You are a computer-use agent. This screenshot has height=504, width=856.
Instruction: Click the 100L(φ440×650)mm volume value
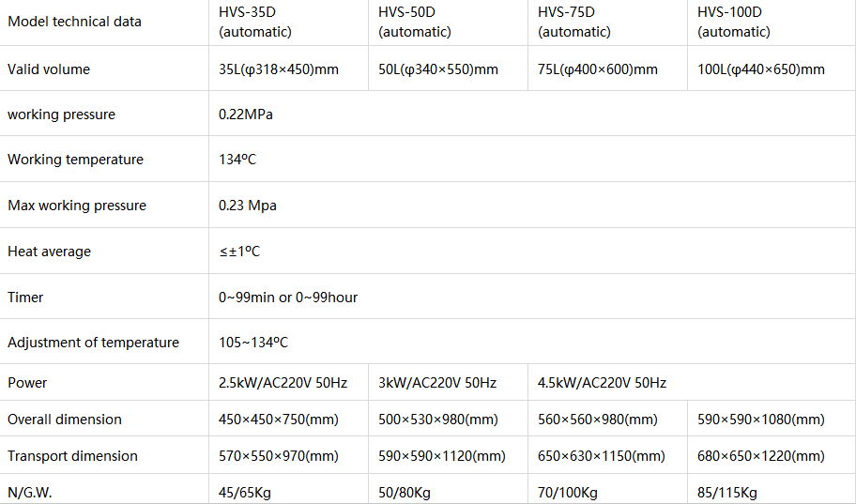click(x=761, y=69)
